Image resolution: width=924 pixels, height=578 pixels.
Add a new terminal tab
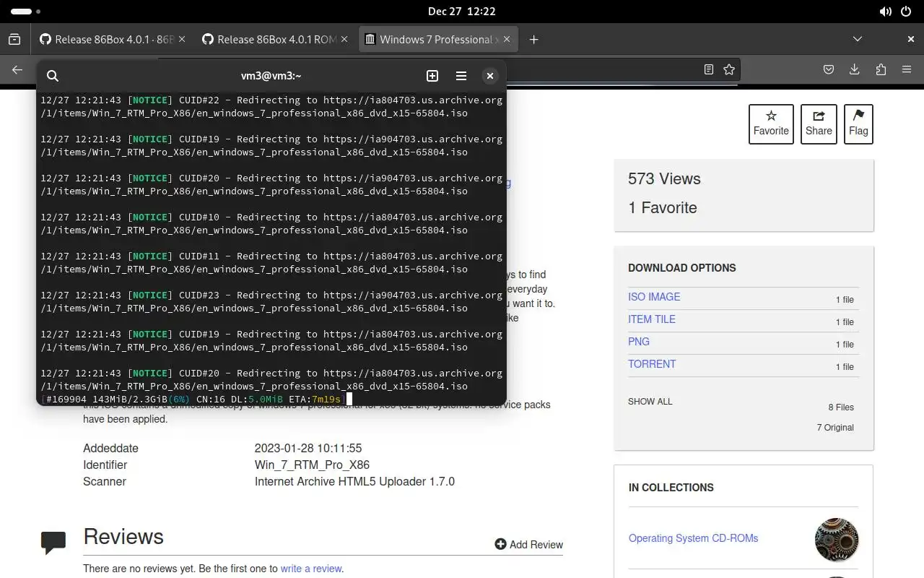[432, 76]
